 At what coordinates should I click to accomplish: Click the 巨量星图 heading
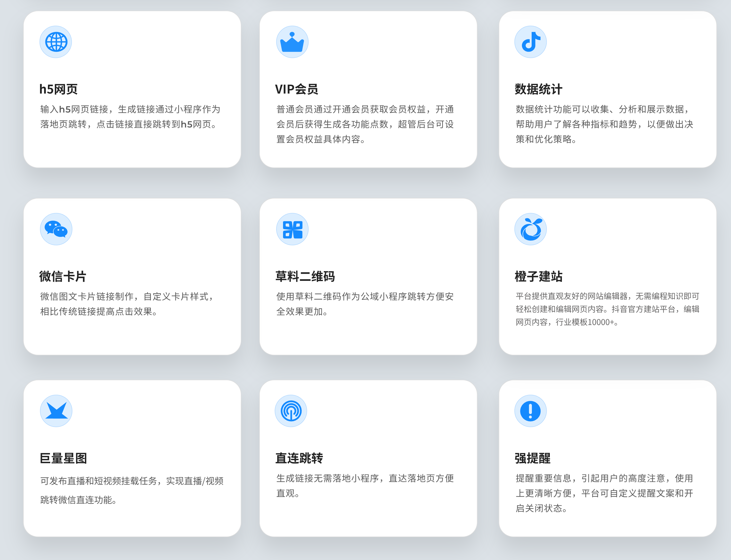click(63, 458)
